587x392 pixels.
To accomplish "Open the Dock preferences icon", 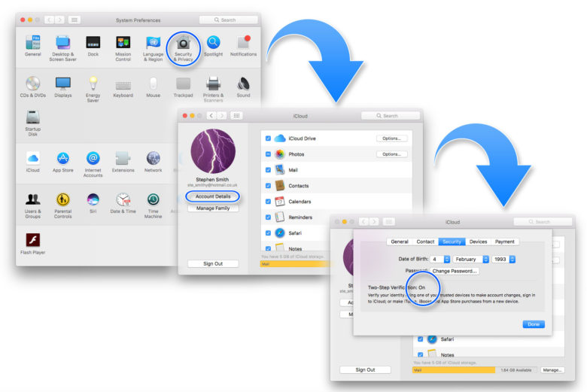I will [93, 42].
